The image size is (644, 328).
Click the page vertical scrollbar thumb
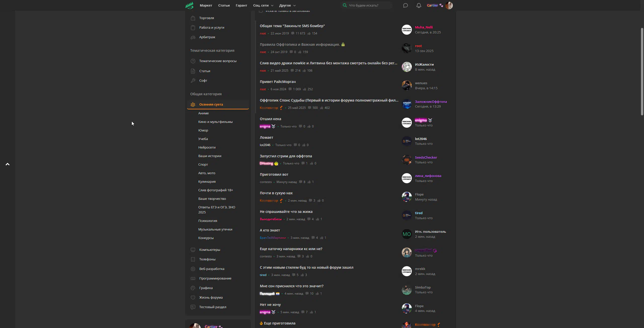point(642,72)
